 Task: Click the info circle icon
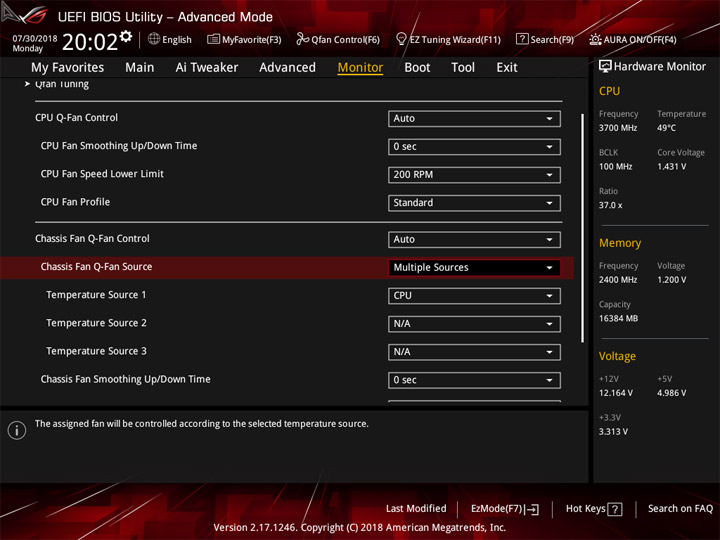coord(17,430)
